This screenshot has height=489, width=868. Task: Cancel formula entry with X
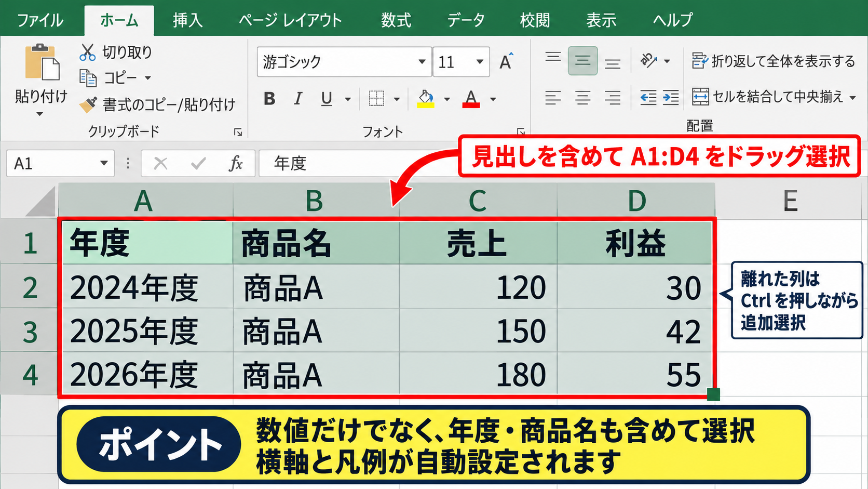coord(161,164)
